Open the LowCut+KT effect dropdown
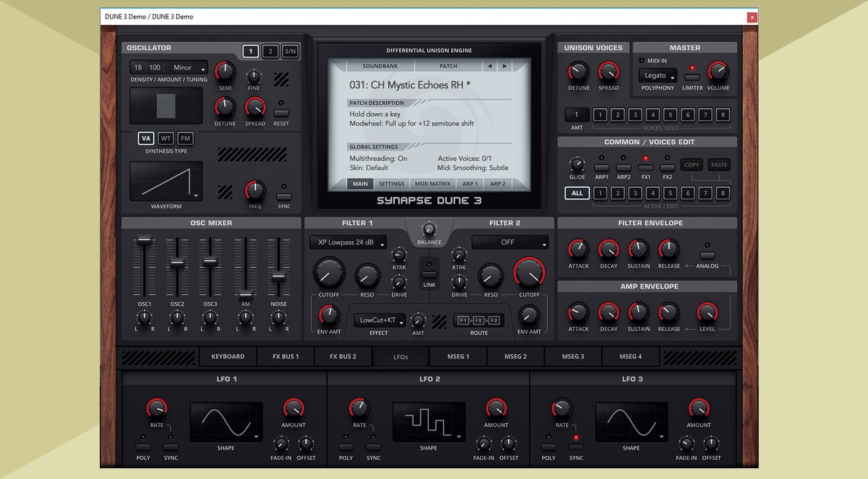 [x=379, y=320]
